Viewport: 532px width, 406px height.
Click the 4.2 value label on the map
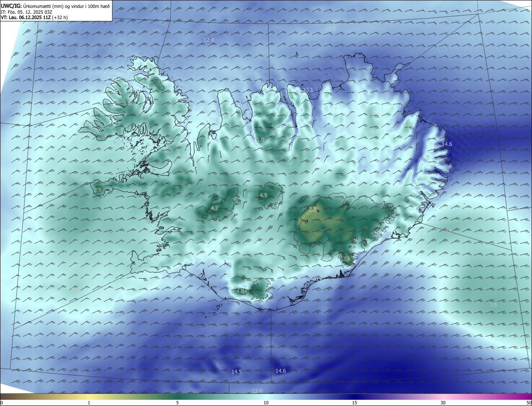[x=214, y=208]
